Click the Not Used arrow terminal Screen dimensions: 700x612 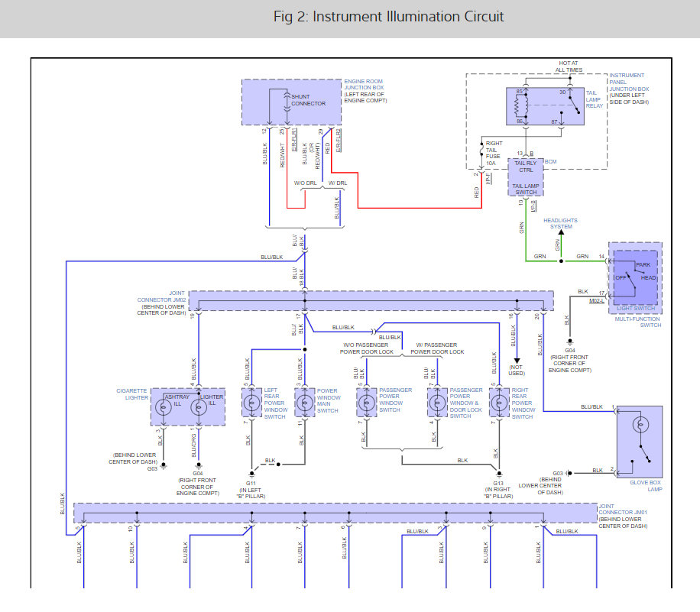(x=517, y=361)
